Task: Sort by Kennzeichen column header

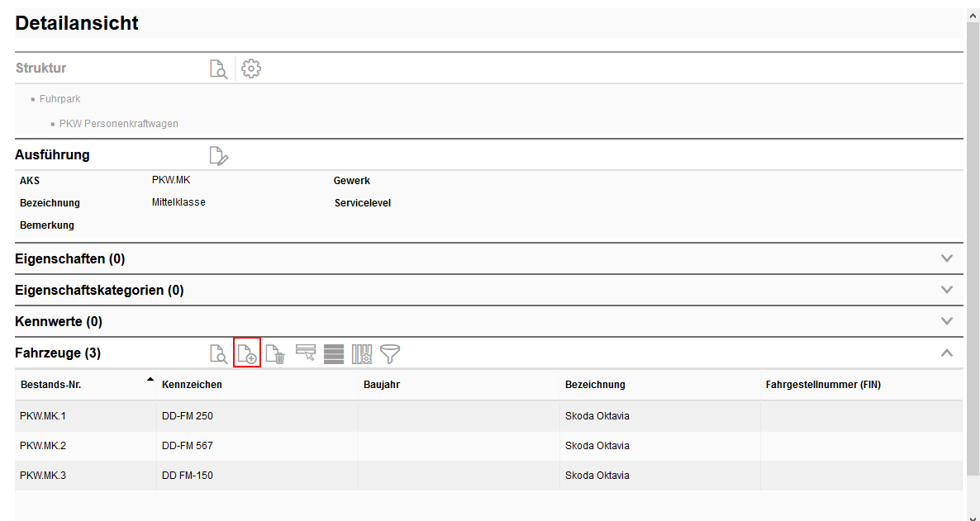Action: click(192, 385)
